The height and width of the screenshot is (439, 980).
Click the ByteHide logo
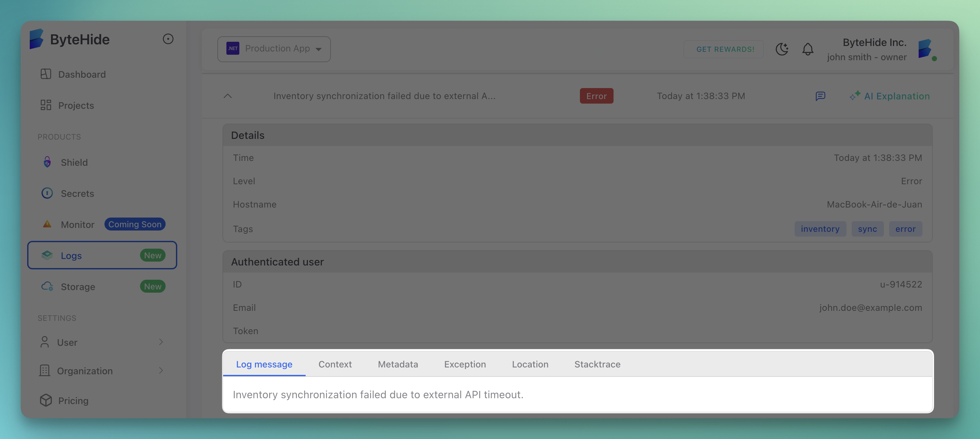tap(69, 39)
